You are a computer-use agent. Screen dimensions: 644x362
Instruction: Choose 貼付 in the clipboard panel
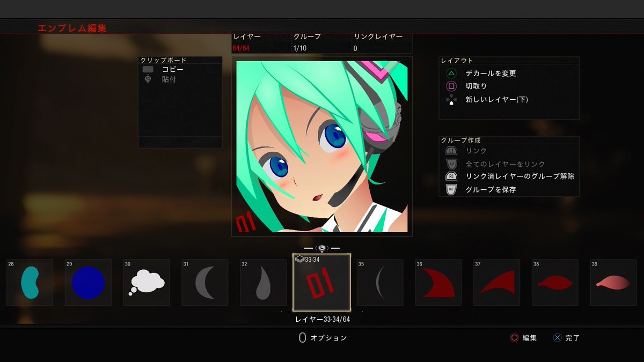[169, 79]
